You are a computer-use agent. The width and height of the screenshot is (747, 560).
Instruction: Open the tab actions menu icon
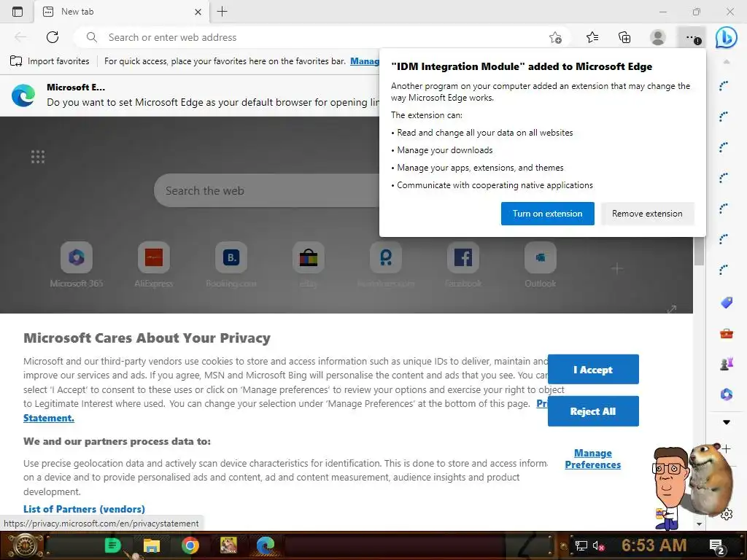coord(18,12)
